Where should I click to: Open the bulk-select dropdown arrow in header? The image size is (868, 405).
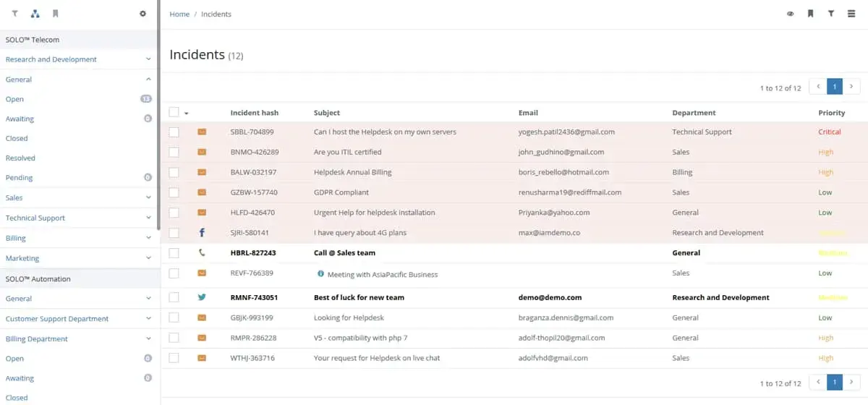(187, 114)
